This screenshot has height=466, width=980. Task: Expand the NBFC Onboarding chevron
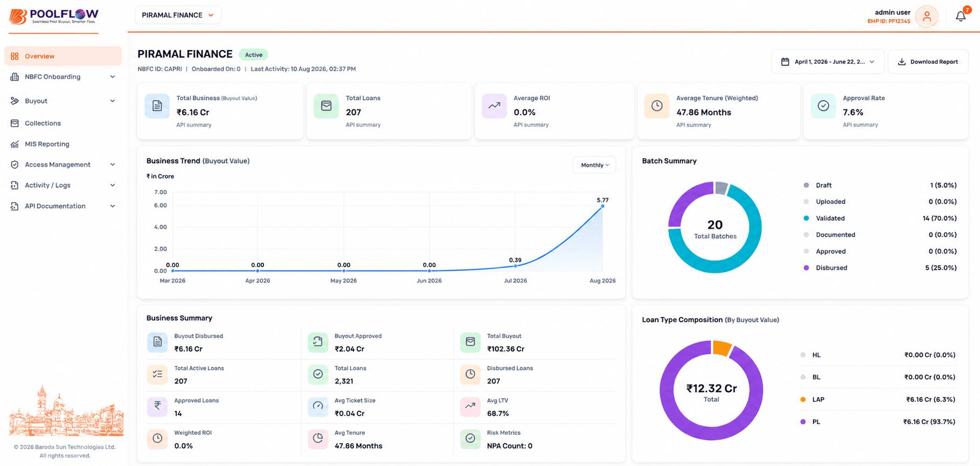point(113,77)
